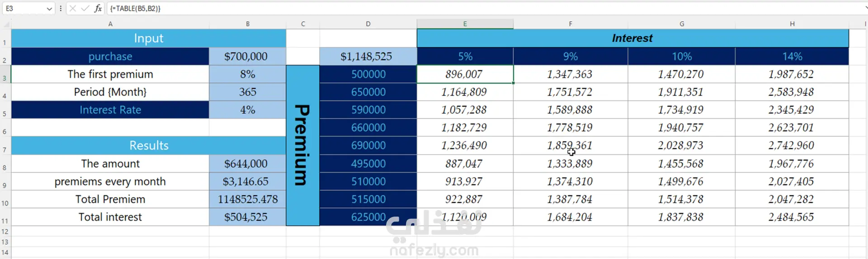Screen dimensions: 868x259
Task: Select the cell with 2,484,565
Action: pos(792,217)
